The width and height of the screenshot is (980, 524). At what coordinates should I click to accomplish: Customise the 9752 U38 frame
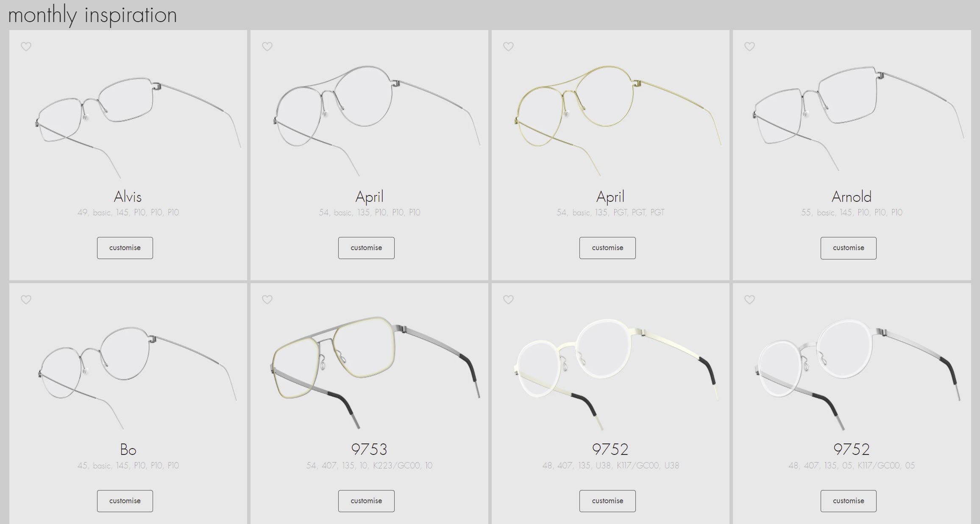tap(607, 501)
